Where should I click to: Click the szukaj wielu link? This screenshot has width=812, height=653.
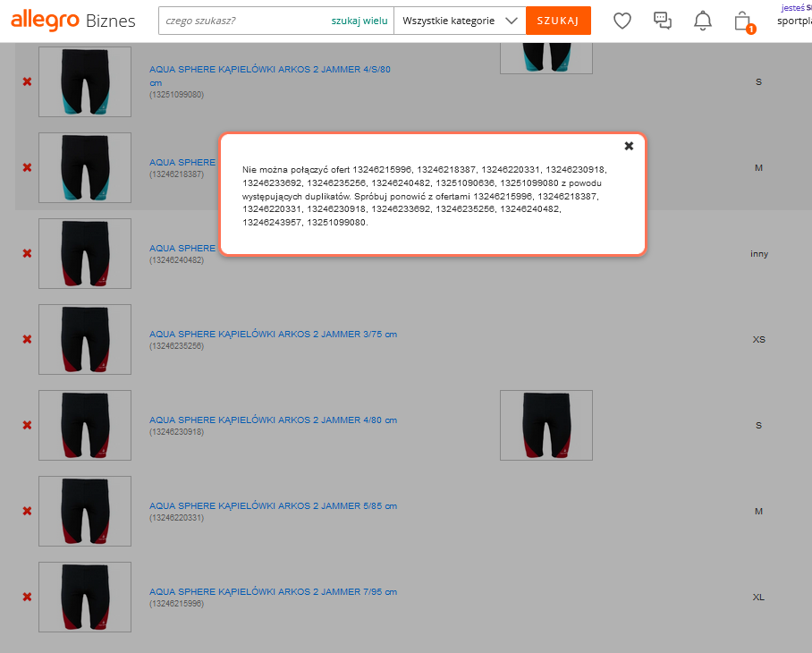[359, 21]
